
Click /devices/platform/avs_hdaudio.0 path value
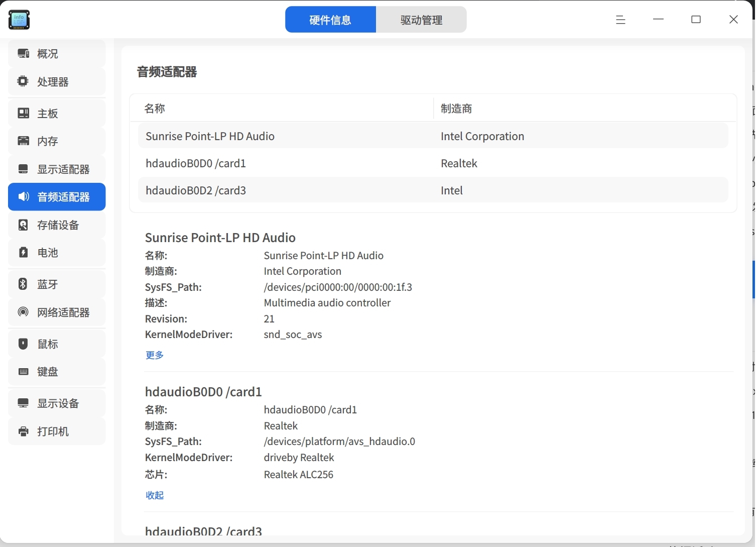click(x=339, y=442)
